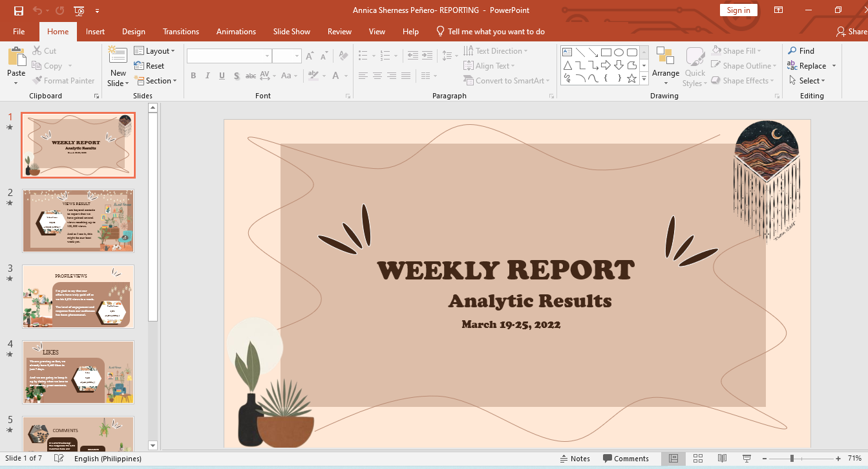Open the Transitions tab
The width and height of the screenshot is (868, 469).
click(181, 31)
